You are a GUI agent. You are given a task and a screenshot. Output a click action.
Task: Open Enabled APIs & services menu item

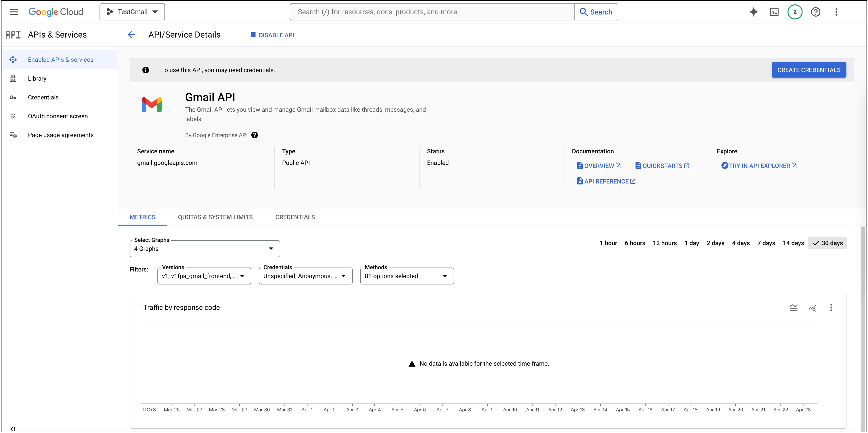point(60,60)
